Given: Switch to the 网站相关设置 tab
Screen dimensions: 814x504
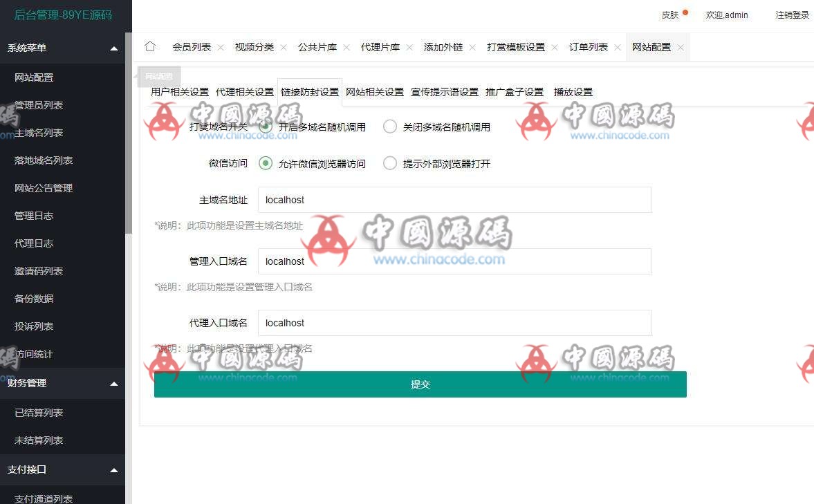Looking at the screenshot, I should click(373, 91).
